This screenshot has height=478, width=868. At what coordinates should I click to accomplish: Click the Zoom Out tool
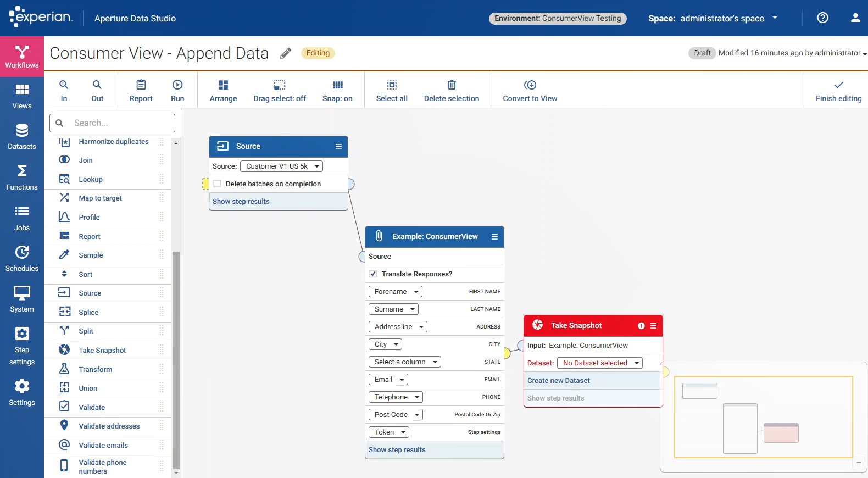point(97,91)
